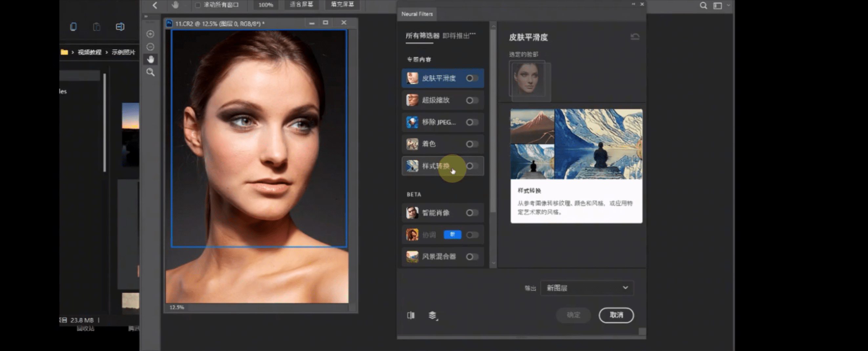Screen dimensions: 868x351
Task: Select the magnifier tool below the Hand tool
Action: tap(151, 72)
